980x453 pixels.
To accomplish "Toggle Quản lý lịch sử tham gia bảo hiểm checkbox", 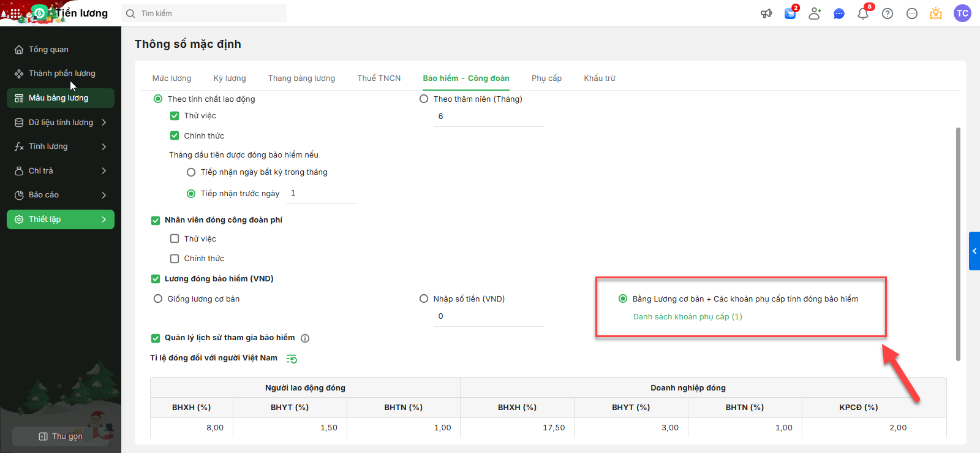I will tap(156, 338).
